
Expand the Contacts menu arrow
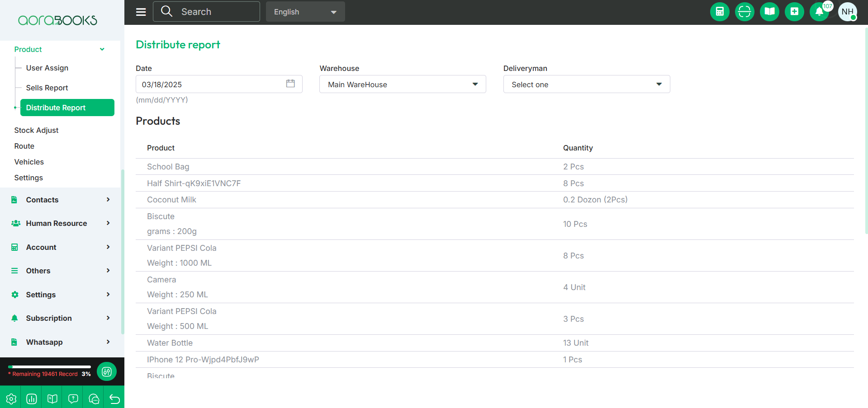pos(108,199)
